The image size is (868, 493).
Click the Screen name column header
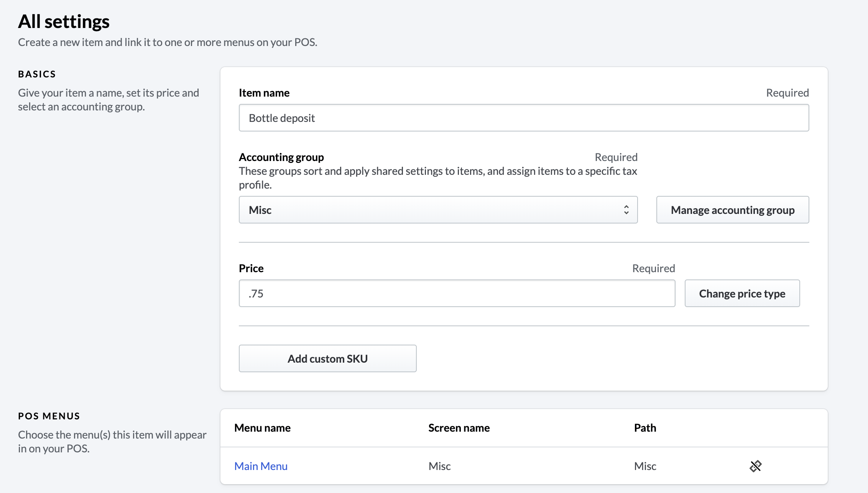(x=459, y=428)
